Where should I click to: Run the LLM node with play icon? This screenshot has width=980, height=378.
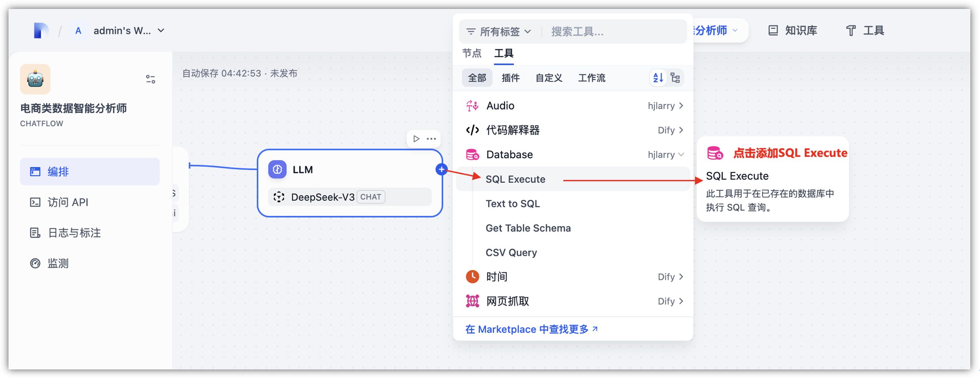click(416, 139)
